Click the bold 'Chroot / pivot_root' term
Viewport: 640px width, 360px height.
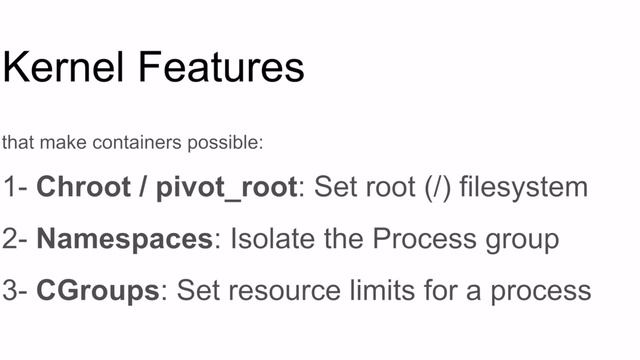(167, 188)
